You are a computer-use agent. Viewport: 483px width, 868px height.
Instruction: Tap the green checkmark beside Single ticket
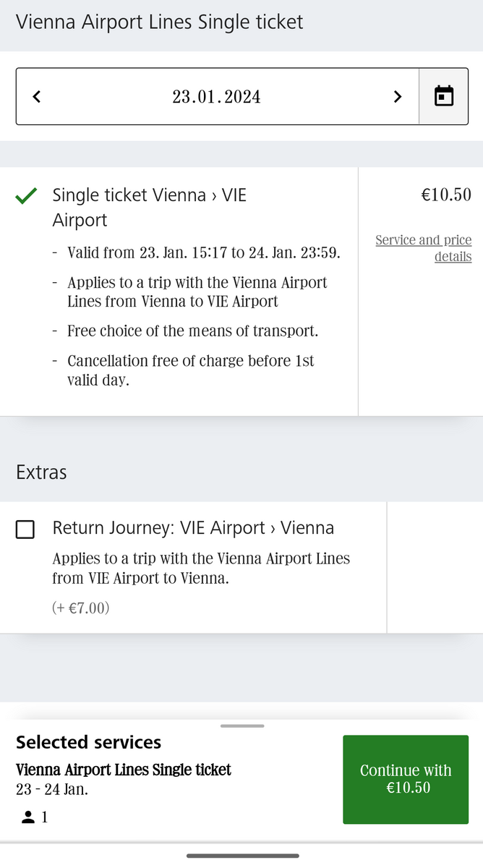(x=26, y=195)
